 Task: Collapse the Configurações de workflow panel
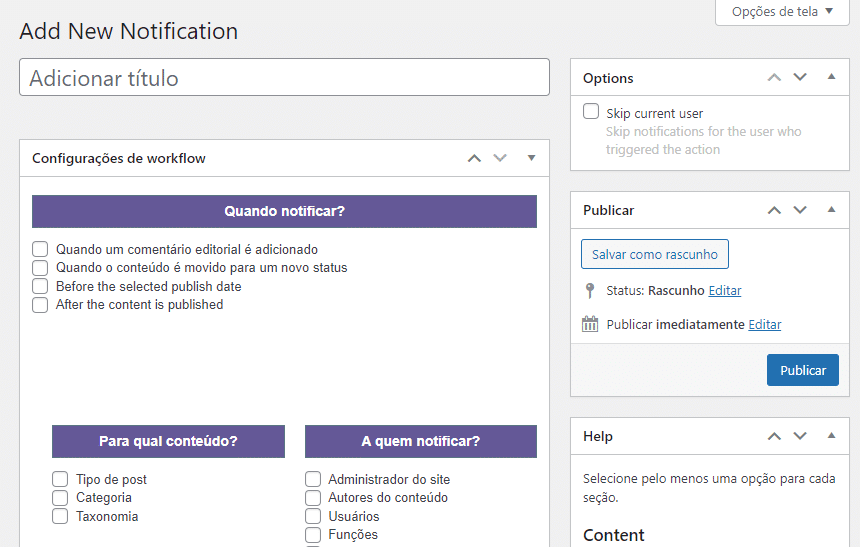coord(531,158)
